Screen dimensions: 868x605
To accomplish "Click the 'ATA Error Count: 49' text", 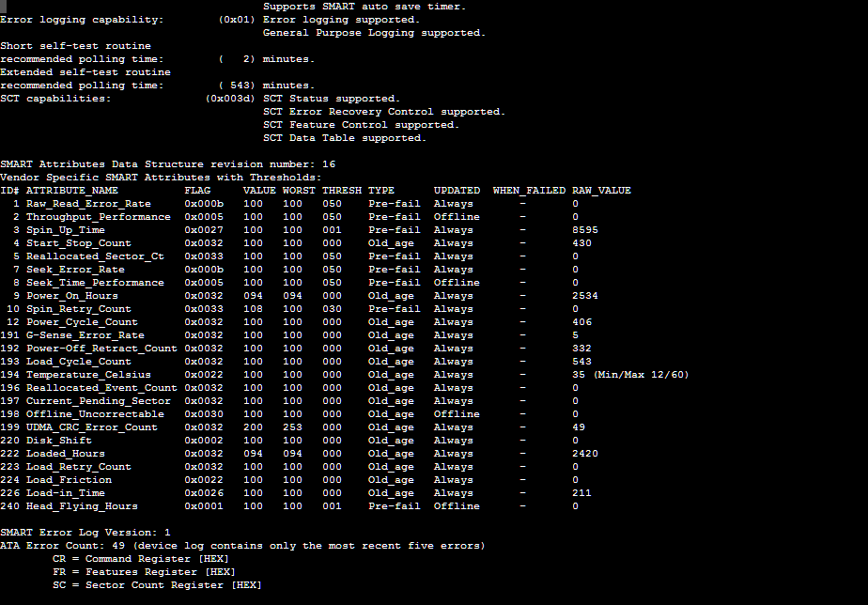I will (63, 546).
